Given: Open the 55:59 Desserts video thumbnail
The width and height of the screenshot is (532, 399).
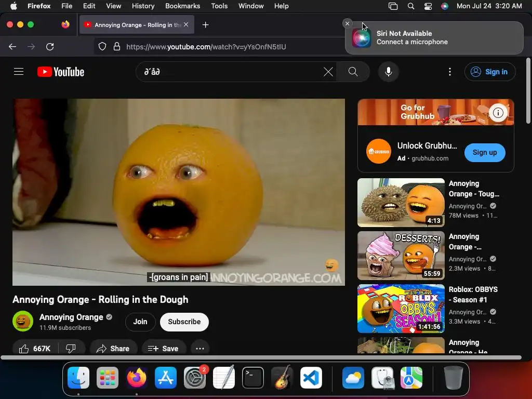Looking at the screenshot, I should (401, 256).
